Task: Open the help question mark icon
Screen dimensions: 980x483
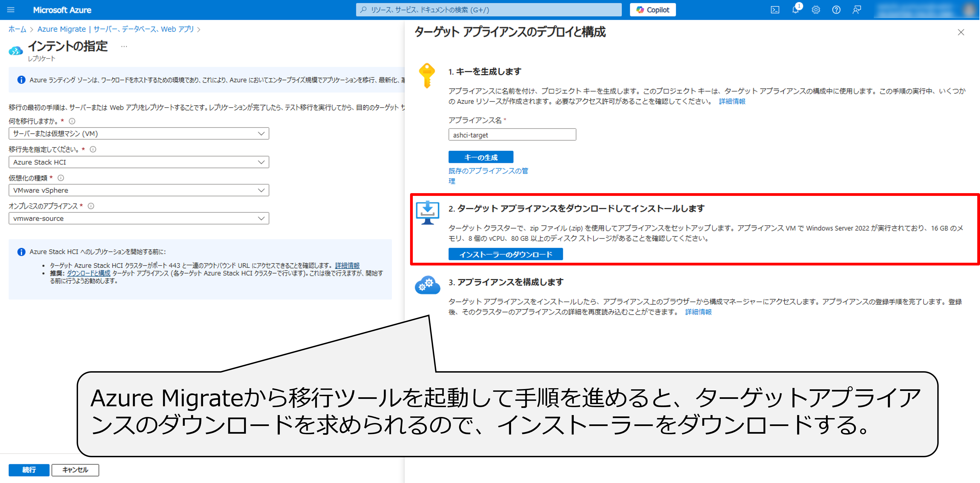Action: tap(836, 10)
